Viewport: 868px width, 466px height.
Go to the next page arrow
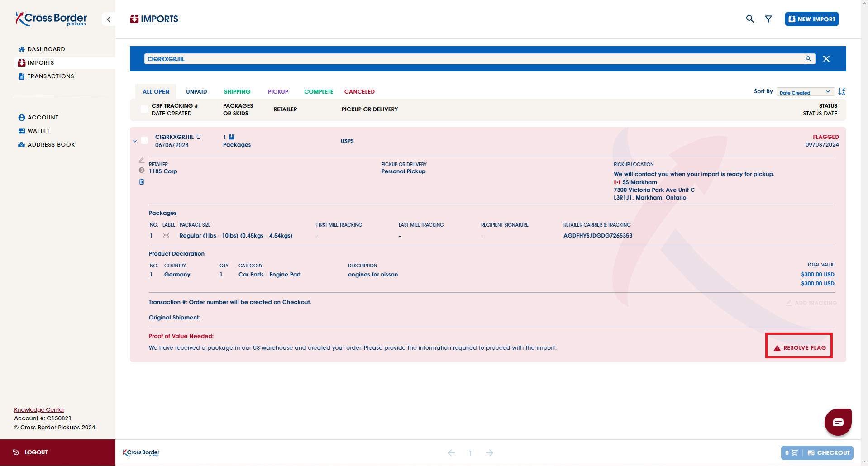pos(490,453)
